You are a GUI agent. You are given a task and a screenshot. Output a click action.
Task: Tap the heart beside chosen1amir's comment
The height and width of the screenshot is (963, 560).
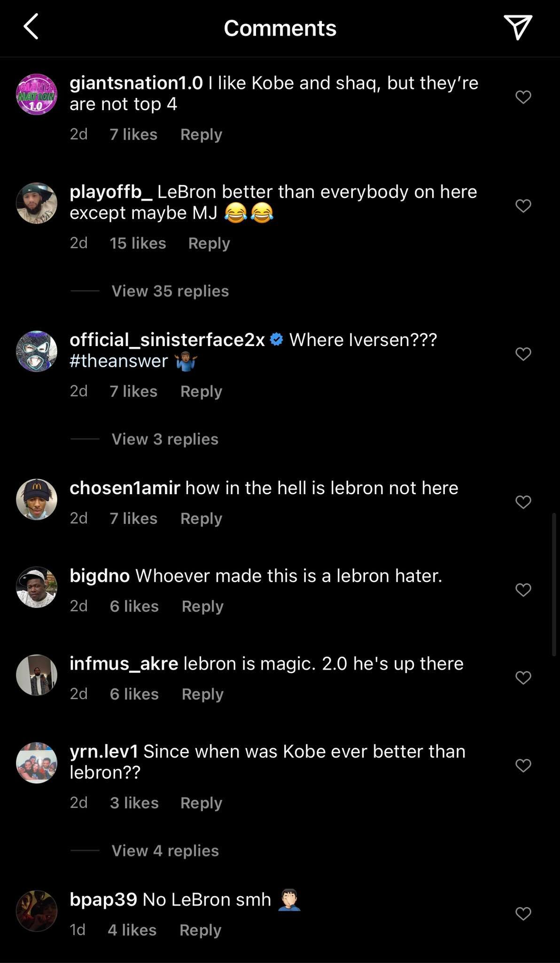point(522,501)
